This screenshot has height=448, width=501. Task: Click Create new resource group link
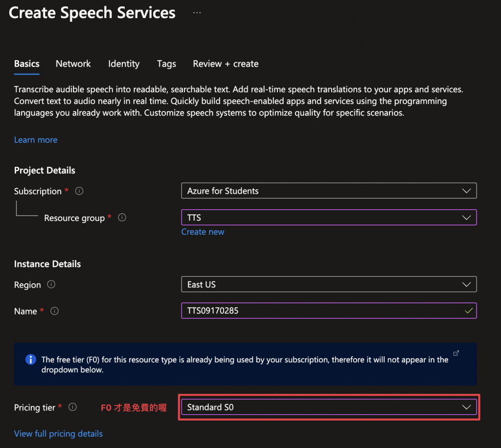(x=203, y=232)
